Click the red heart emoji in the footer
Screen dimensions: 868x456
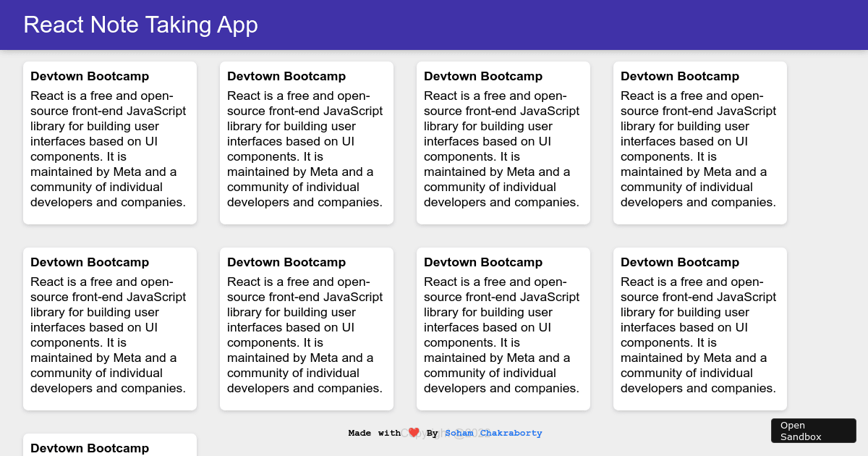[413, 432]
